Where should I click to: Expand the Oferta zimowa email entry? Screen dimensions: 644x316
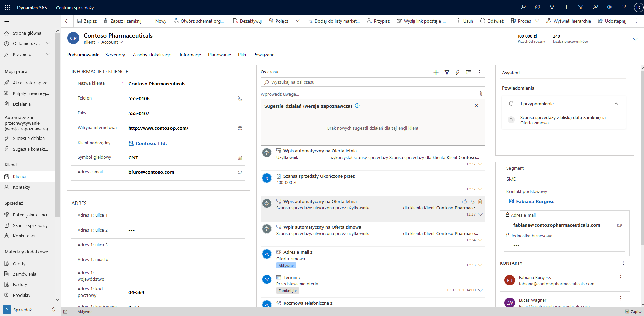(480, 265)
